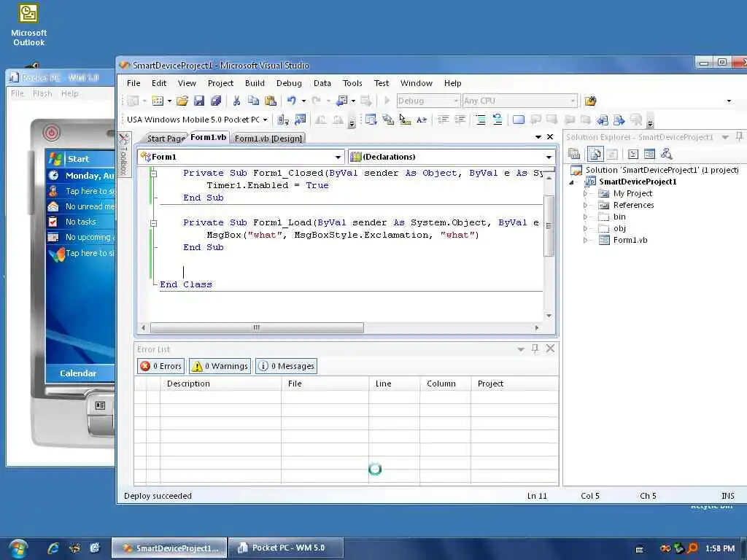
Task: Open the Project menu
Action: 220,83
